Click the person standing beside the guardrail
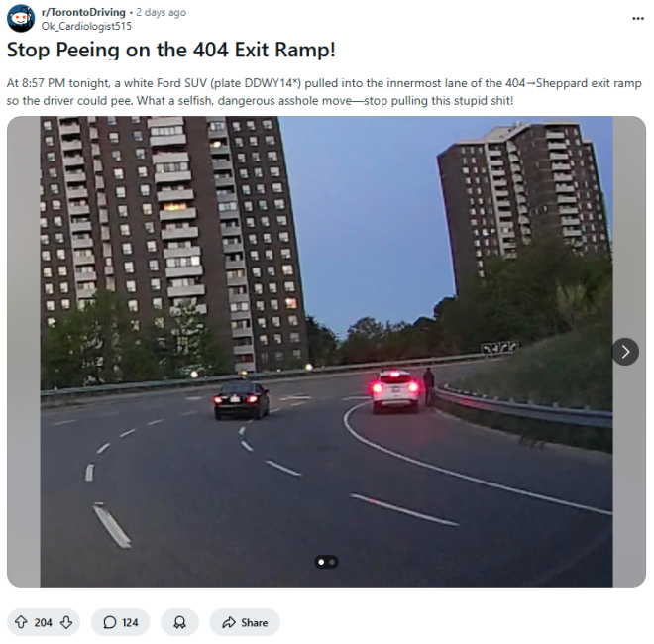This screenshot has height=644, width=654. coord(429,385)
